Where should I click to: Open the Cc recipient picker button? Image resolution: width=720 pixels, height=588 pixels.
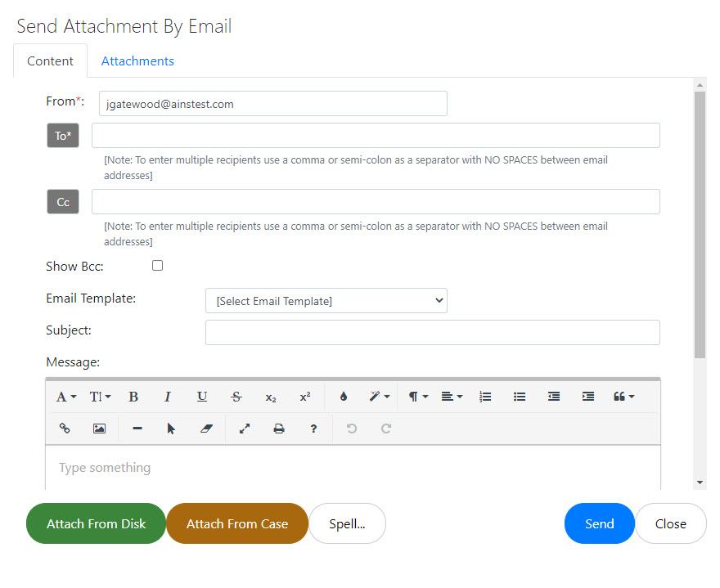(63, 202)
